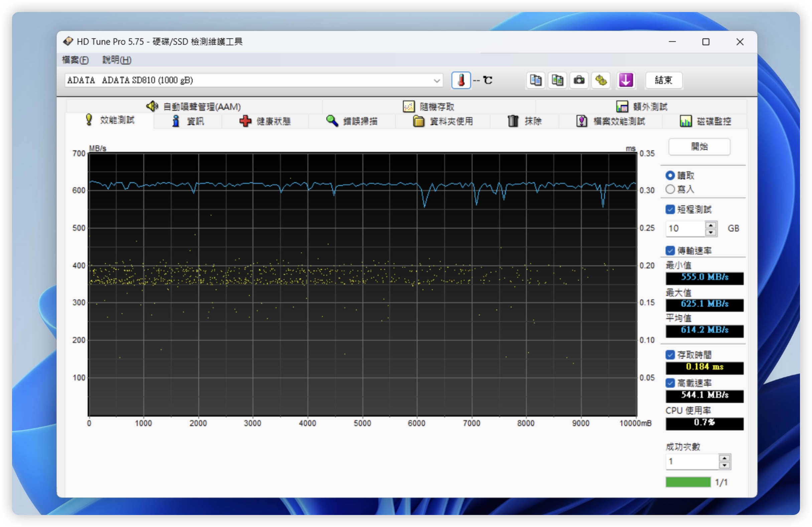Open the 說明(H) menu
This screenshot has width=812, height=527.
pos(117,60)
